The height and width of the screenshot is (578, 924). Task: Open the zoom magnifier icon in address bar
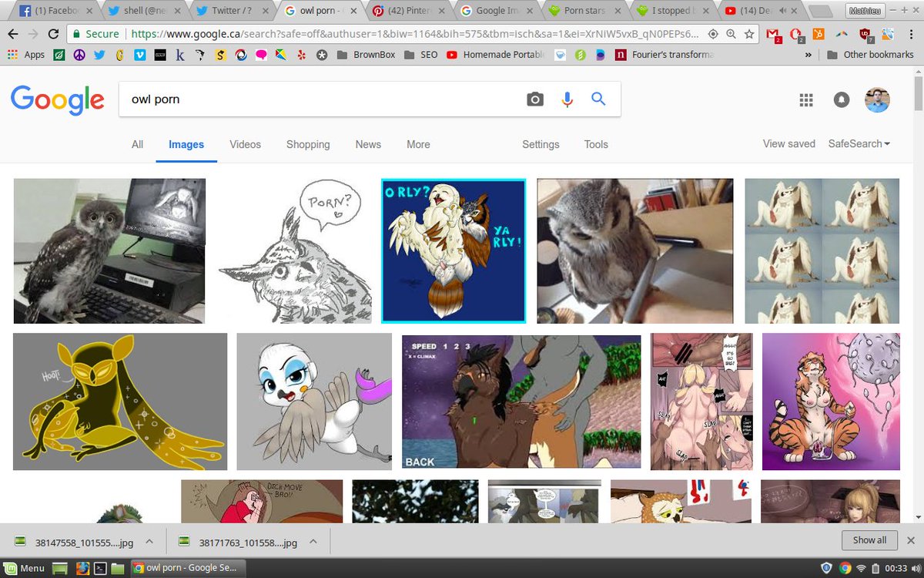click(731, 34)
